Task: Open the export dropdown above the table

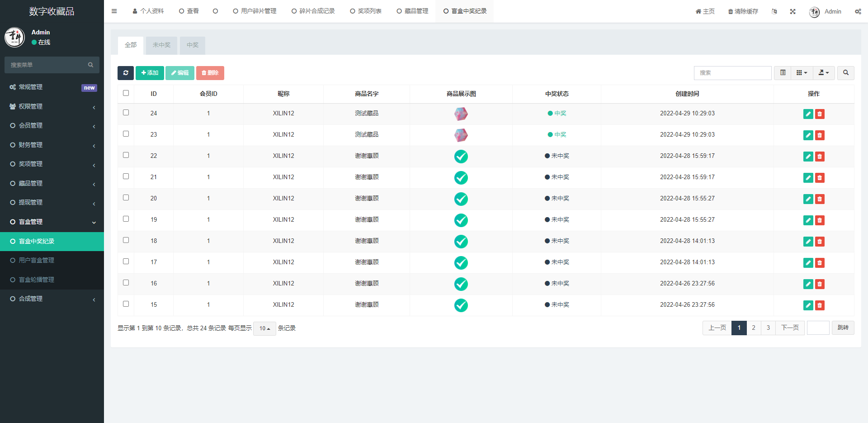Action: [x=823, y=73]
